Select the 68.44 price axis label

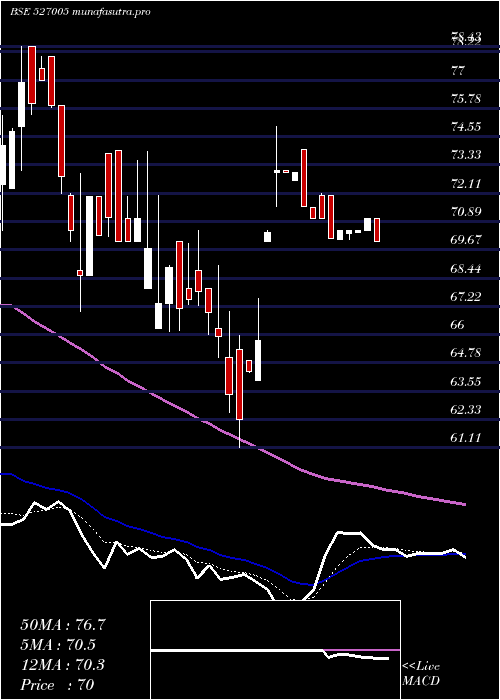pos(466,269)
